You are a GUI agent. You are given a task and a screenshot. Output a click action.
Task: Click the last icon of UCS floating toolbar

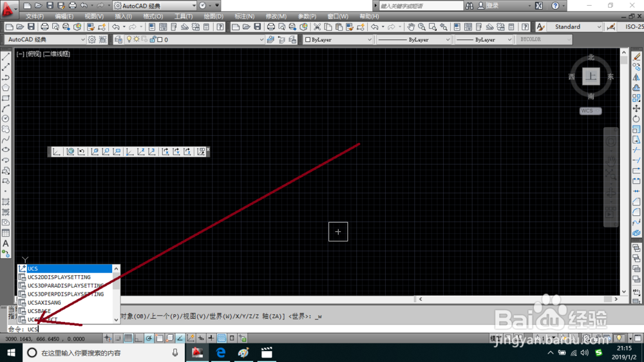click(201, 151)
